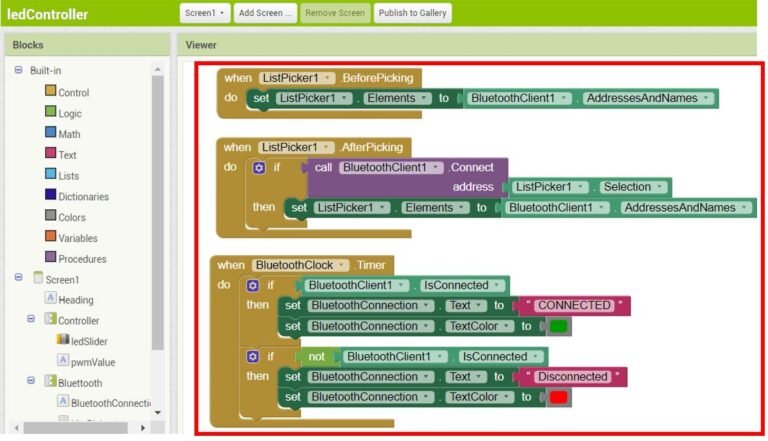This screenshot has width=768, height=441.
Task: Click the Add Screen button
Action: point(265,14)
